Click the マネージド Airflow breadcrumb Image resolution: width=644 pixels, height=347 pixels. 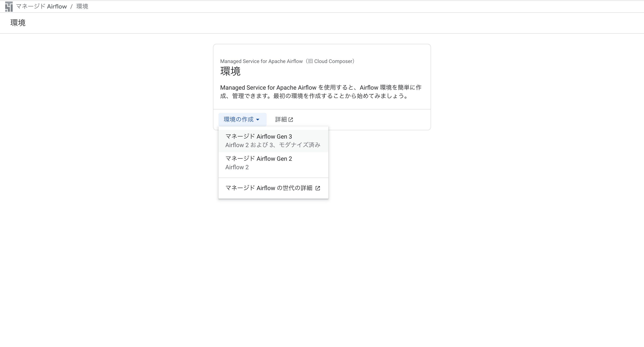[x=42, y=7]
